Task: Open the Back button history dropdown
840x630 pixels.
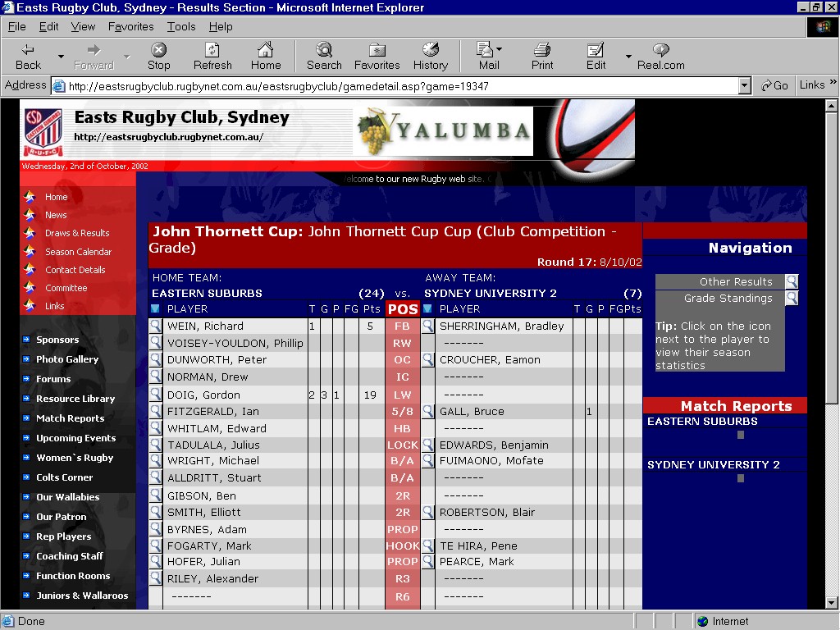Action: (61, 57)
